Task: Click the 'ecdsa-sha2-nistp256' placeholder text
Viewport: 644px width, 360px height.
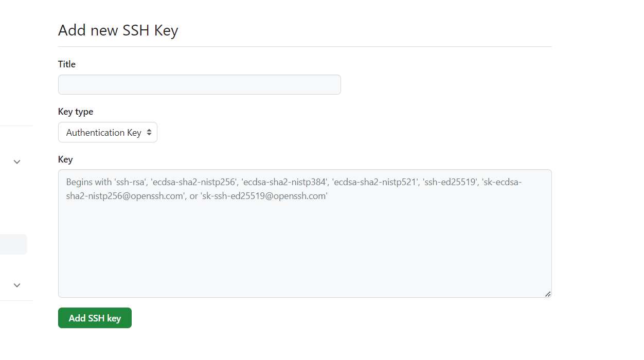Action: click(x=193, y=182)
